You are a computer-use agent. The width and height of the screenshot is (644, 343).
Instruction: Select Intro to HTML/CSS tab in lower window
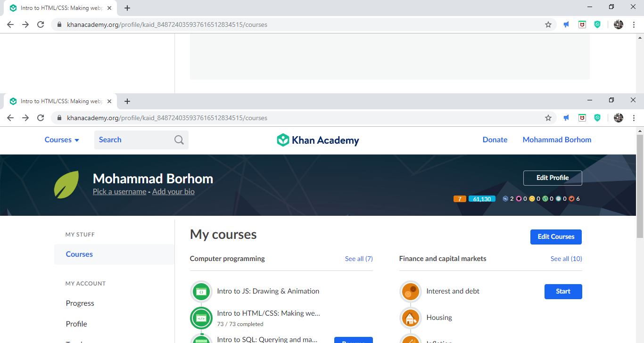point(60,101)
